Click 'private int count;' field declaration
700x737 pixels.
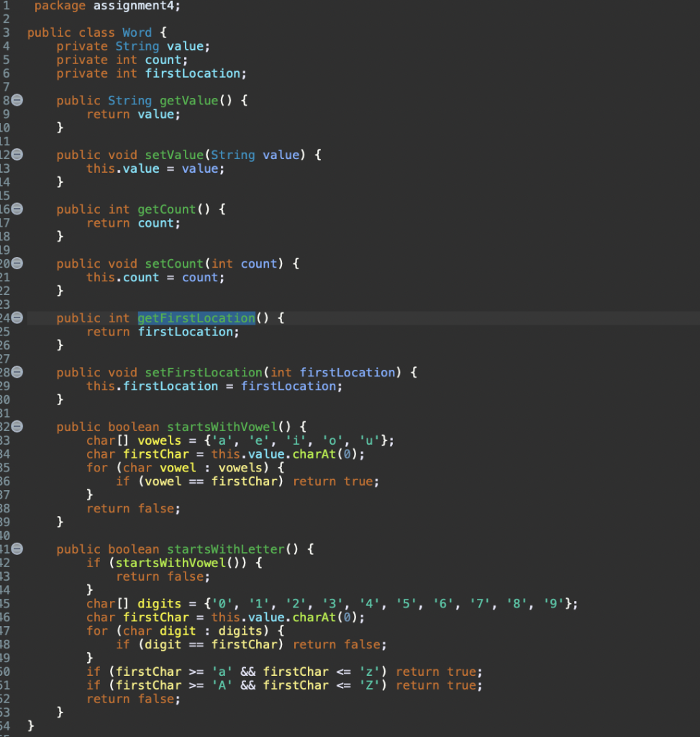click(x=122, y=60)
